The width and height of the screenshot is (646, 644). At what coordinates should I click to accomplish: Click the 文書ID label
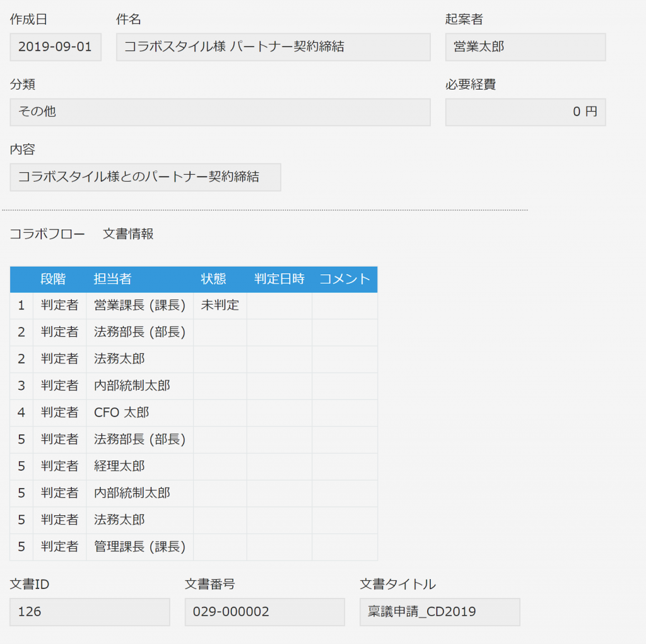[x=29, y=584]
